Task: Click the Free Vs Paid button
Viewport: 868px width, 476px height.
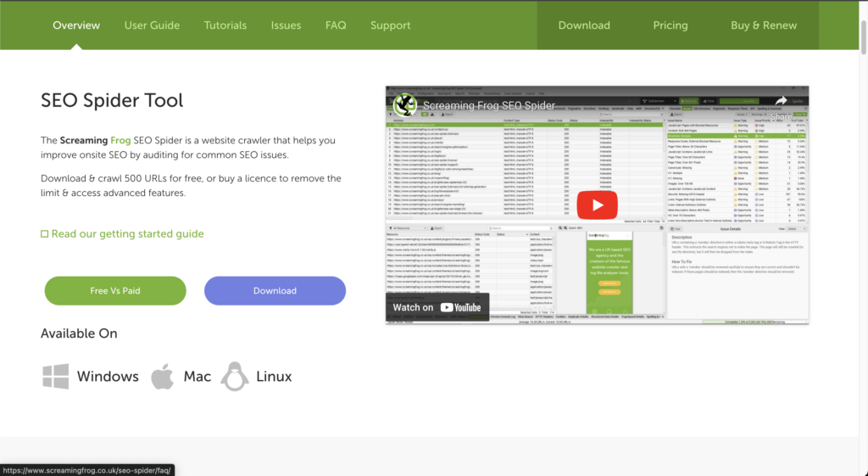Action: pyautogui.click(x=115, y=290)
